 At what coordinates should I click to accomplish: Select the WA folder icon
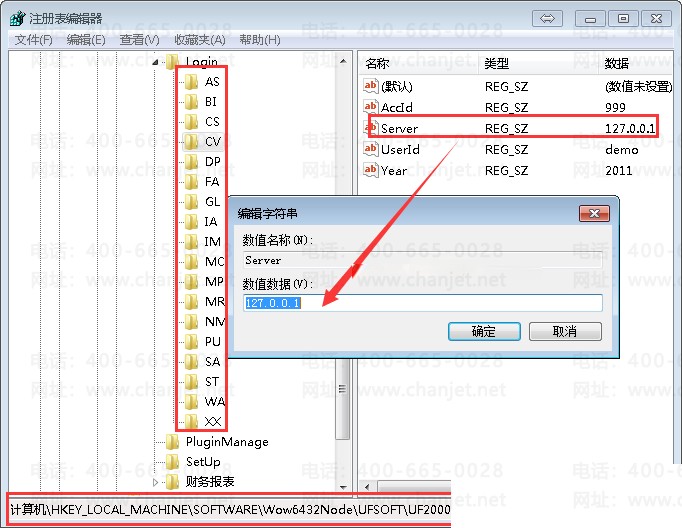coord(191,401)
